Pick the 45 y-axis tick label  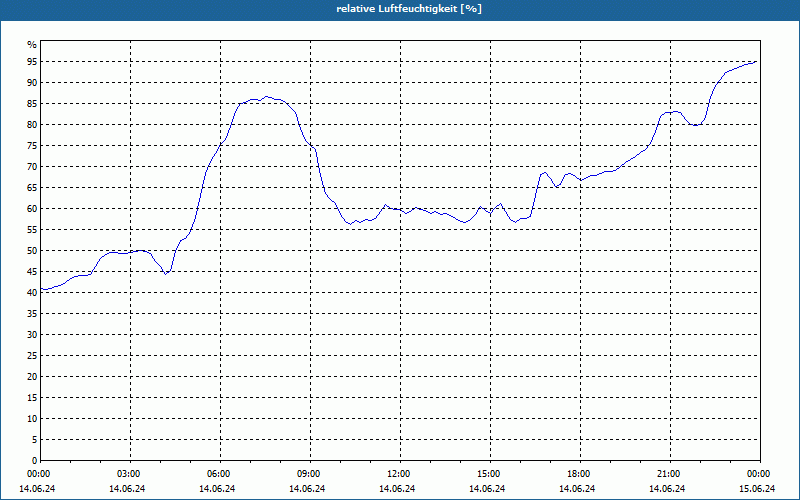pyautogui.click(x=32, y=271)
